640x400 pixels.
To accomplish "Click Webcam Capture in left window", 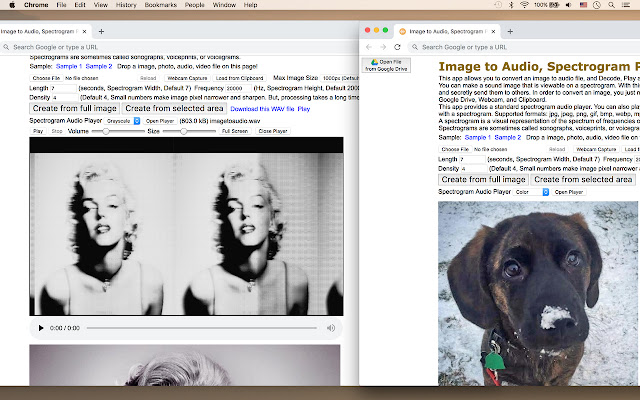I will pos(187,78).
